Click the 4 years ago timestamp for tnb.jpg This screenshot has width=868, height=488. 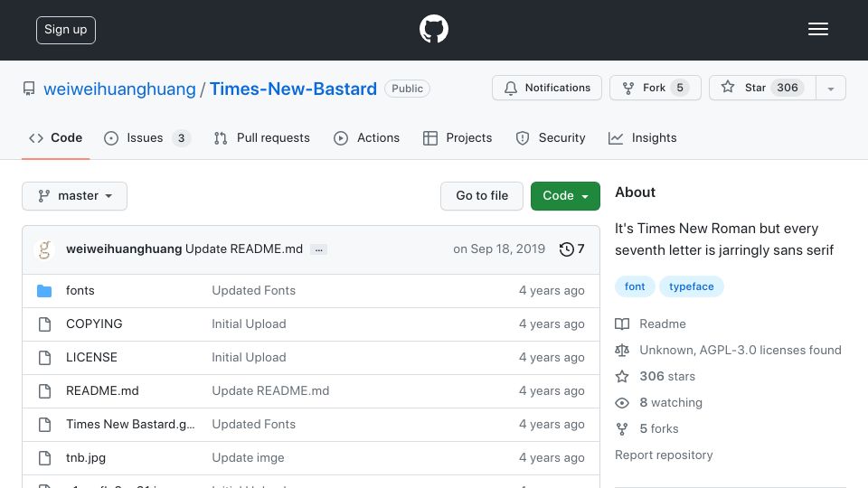[552, 457]
